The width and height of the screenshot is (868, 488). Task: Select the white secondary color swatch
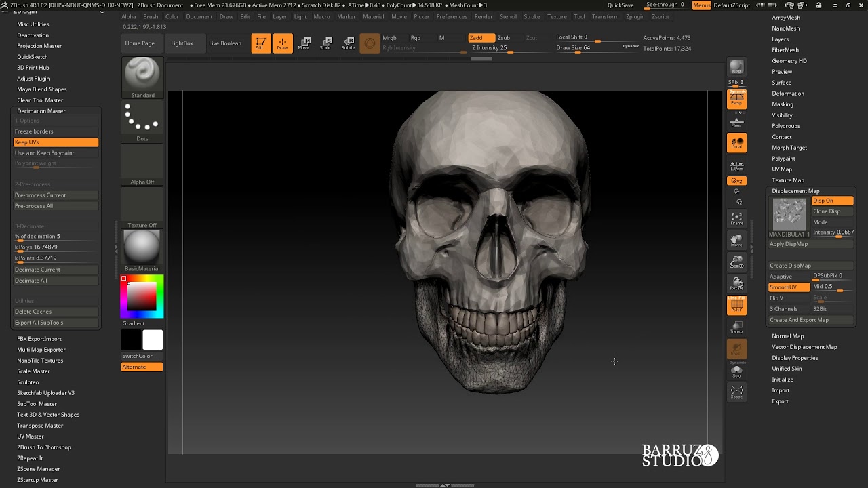pyautogui.click(x=153, y=340)
